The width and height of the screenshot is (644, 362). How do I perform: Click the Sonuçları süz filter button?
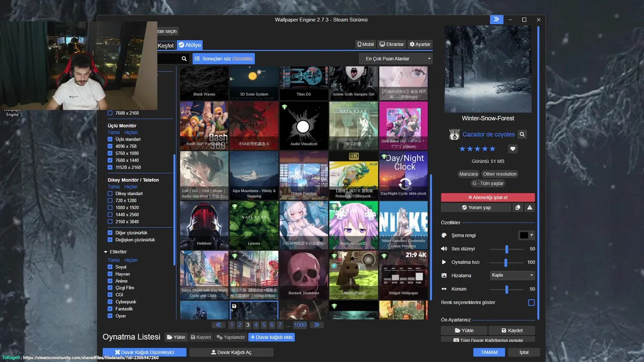tap(223, 59)
